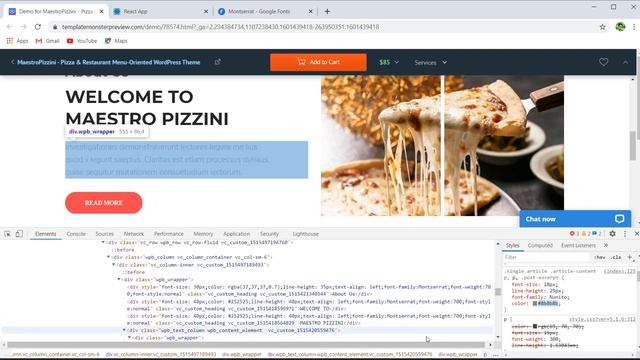The width and height of the screenshot is (640, 360).
Task: Click the Add to Cart button
Action: tap(318, 62)
